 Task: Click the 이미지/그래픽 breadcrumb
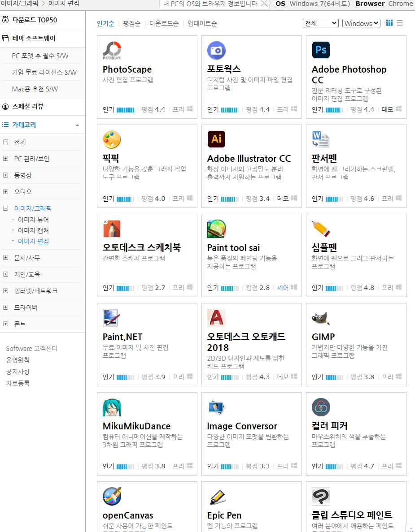click(x=19, y=4)
